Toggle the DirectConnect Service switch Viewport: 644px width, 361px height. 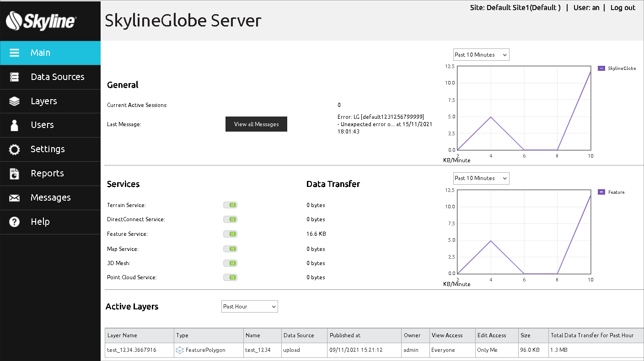point(230,219)
